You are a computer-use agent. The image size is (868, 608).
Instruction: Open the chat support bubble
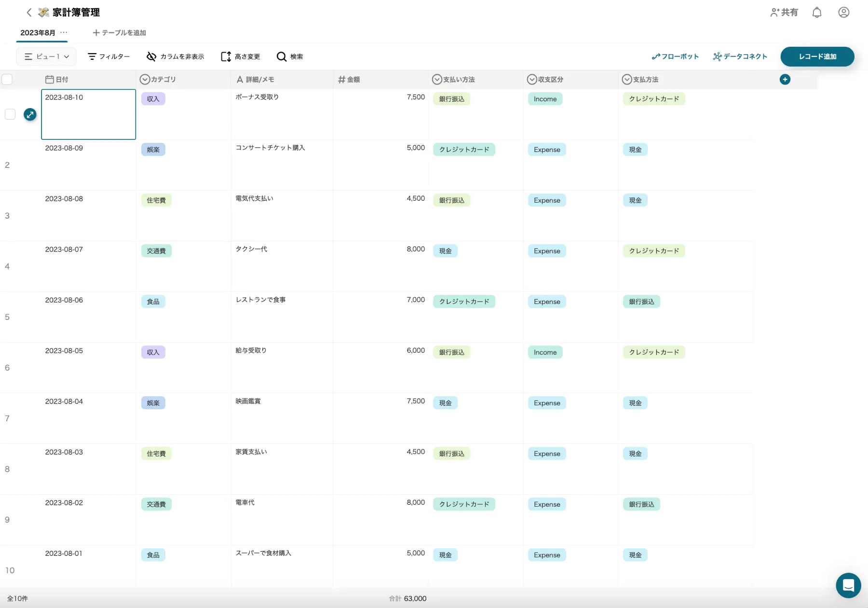click(x=848, y=585)
